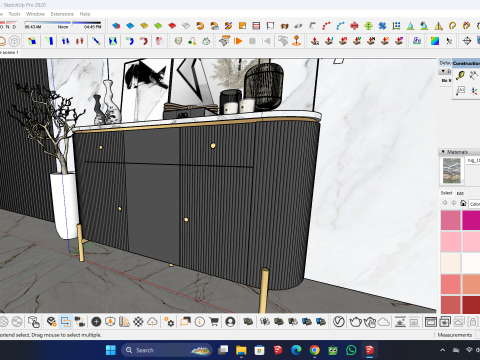Click the V-Ray logo asset editor icon
Image resolution: width=480 pixels, height=360 pixels.
point(339,322)
